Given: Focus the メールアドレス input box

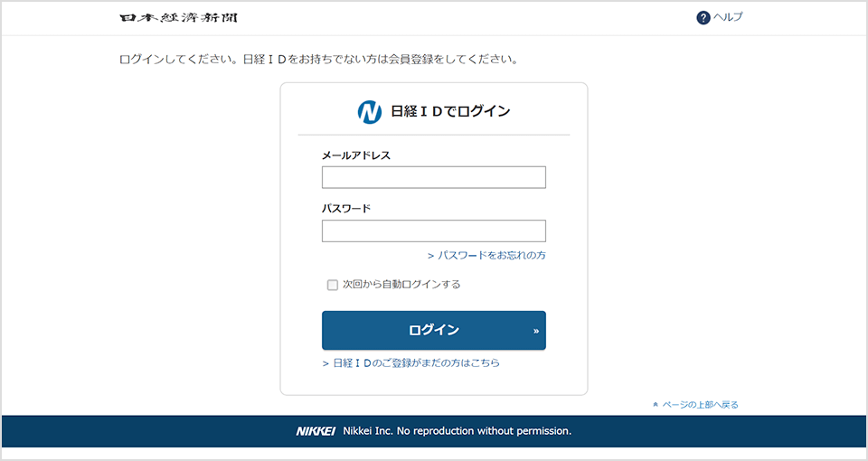Looking at the screenshot, I should coord(434,177).
